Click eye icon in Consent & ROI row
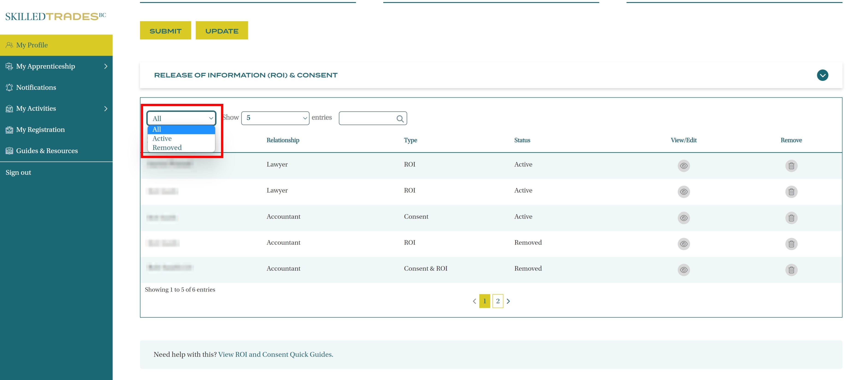This screenshot has height=380, width=868. (x=683, y=270)
